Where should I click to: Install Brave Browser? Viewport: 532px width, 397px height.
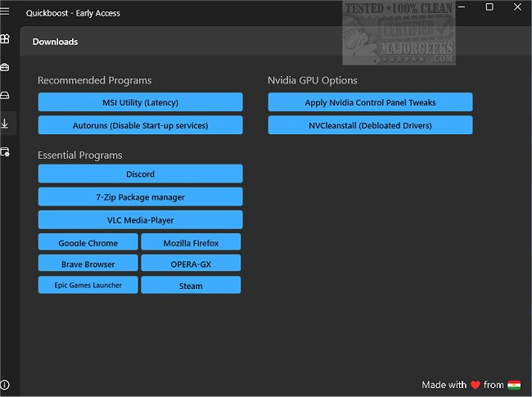tap(88, 263)
